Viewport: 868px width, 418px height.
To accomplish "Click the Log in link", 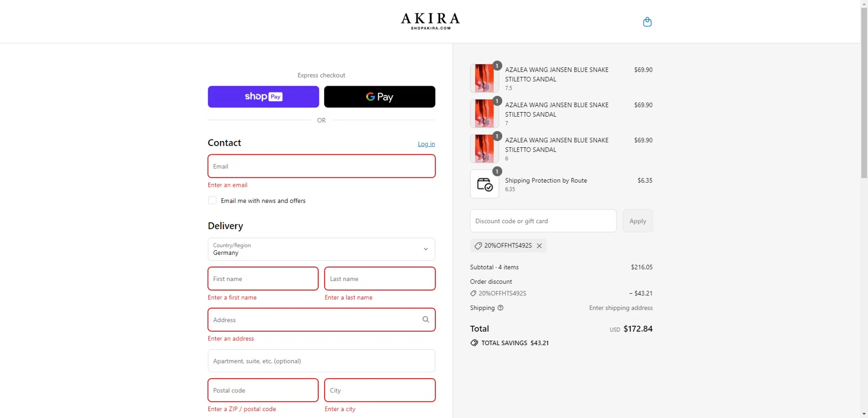I will coord(426,144).
